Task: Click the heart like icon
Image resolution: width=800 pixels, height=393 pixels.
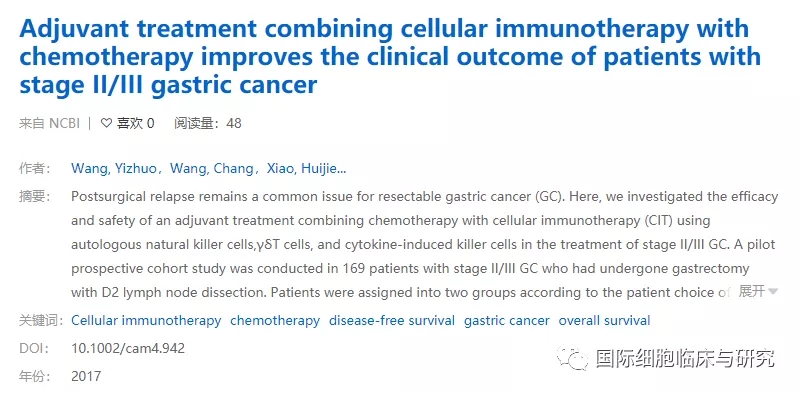Action: (106, 123)
